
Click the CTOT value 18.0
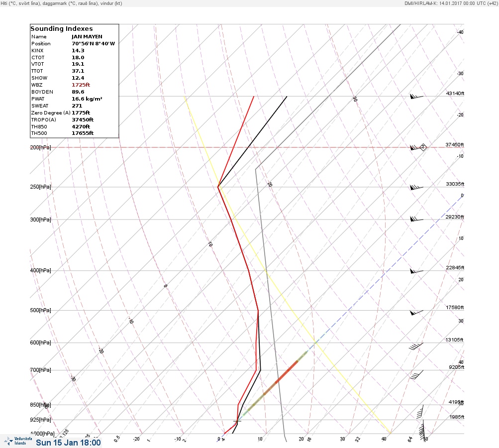78,58
